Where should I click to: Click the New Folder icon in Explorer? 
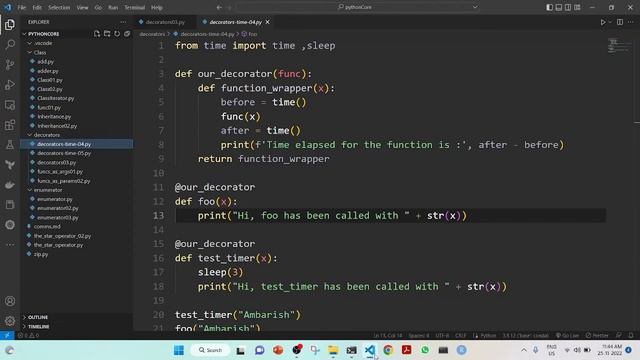point(107,34)
